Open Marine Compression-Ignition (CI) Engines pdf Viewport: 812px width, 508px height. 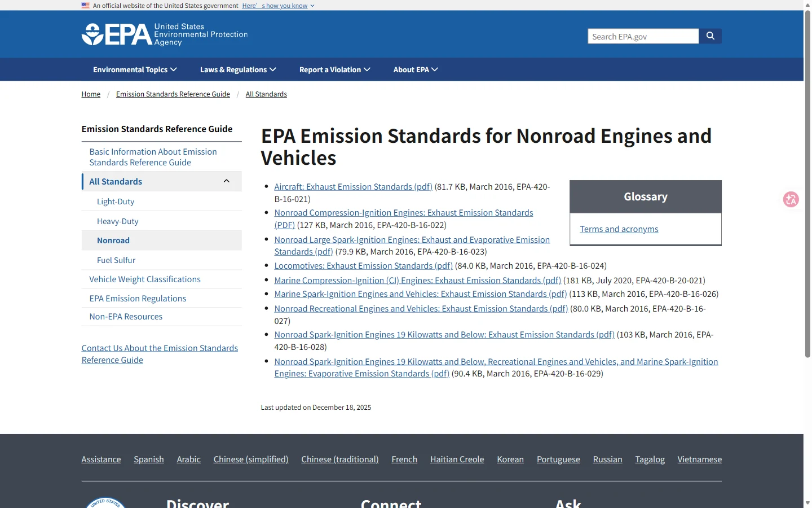coord(417,281)
